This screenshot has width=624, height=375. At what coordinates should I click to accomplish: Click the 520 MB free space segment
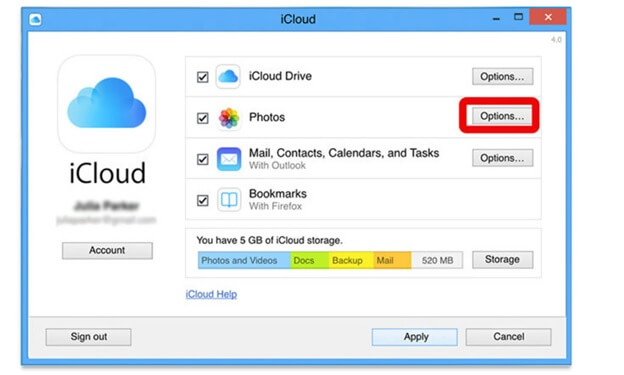click(x=437, y=260)
